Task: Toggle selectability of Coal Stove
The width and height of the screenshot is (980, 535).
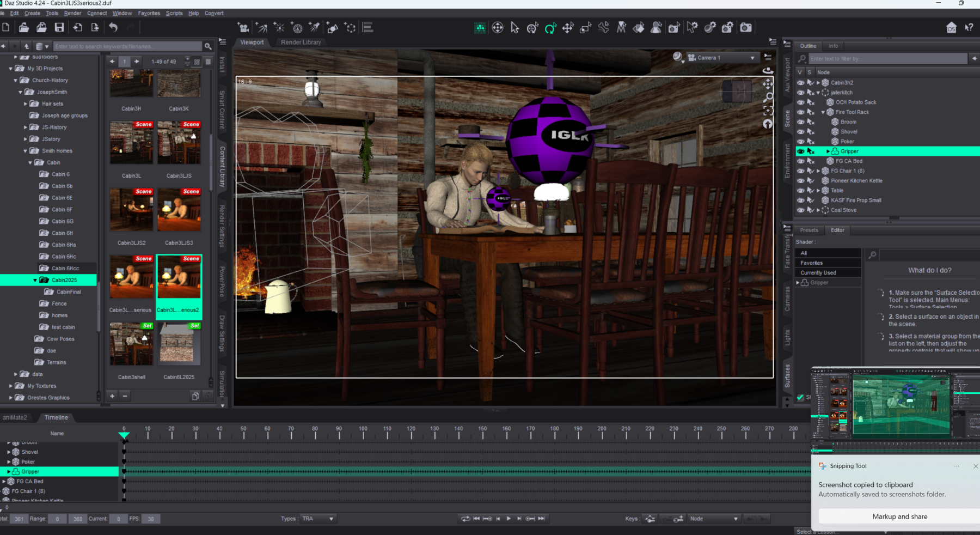Action: [x=811, y=210]
